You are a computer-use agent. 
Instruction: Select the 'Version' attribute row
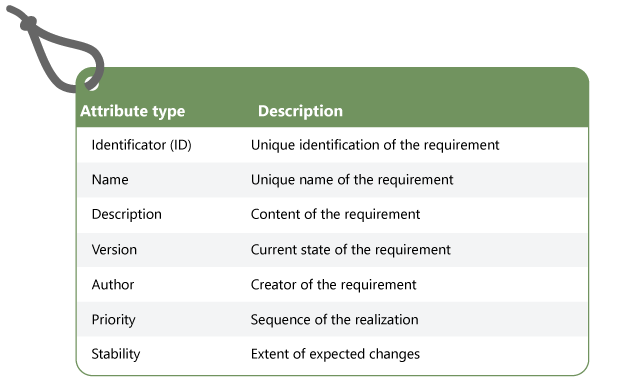[x=332, y=250]
